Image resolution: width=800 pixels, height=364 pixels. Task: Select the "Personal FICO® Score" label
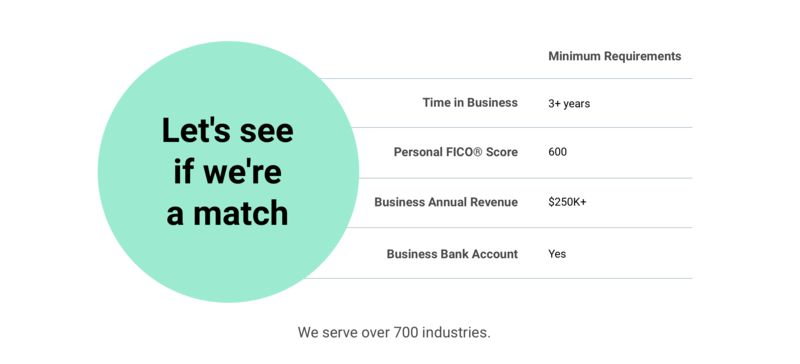pos(456,152)
